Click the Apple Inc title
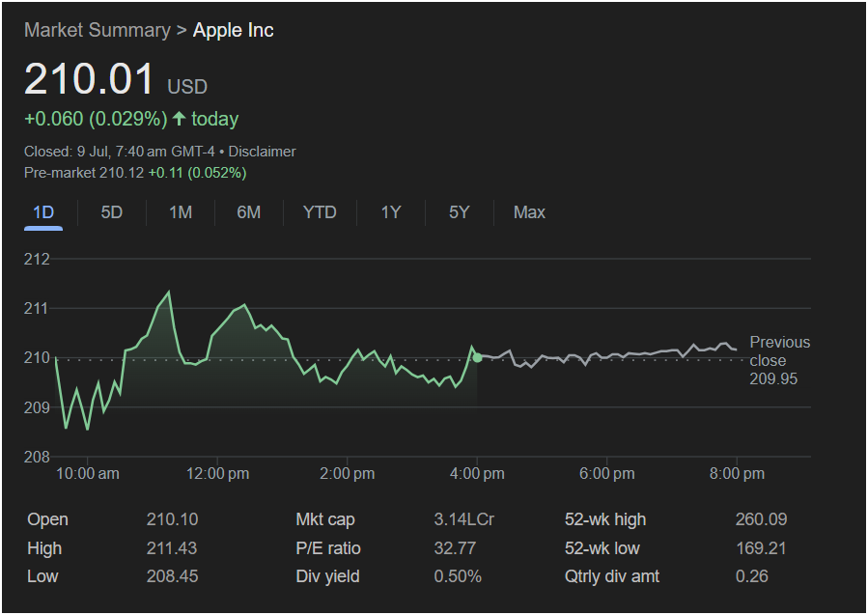The height and width of the screenshot is (615, 868). coord(233,30)
